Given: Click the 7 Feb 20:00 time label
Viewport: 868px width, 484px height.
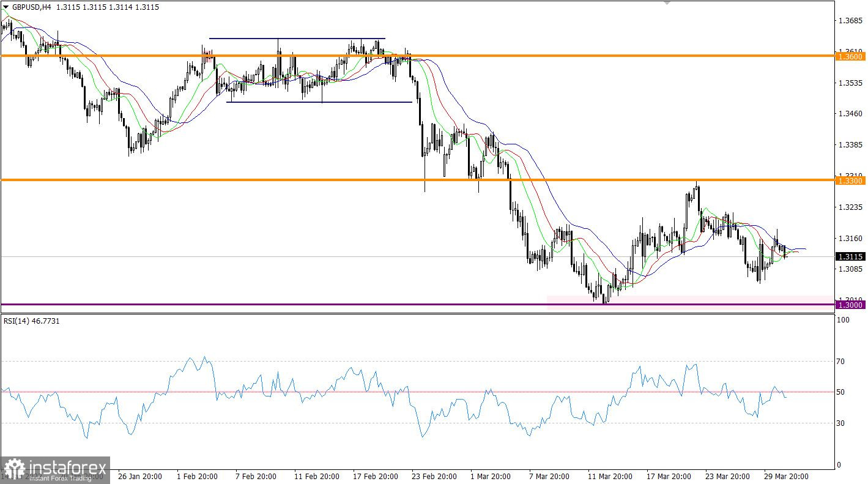Looking at the screenshot, I should click(256, 476).
